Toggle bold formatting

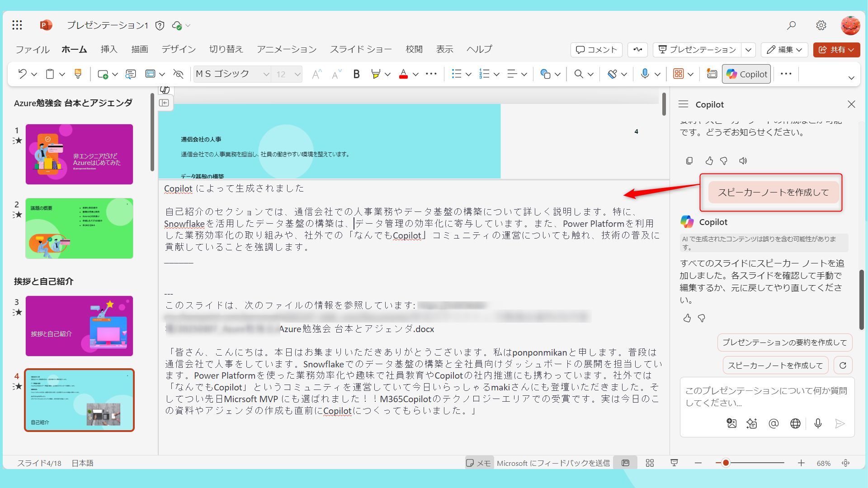[x=356, y=74]
